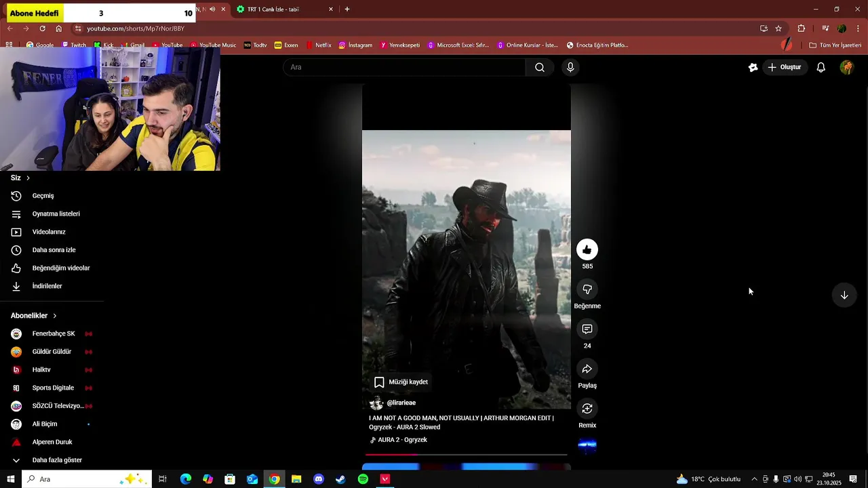Viewport: 868px width, 488px height.
Task: Open YouTube notifications bell
Action: 821,67
